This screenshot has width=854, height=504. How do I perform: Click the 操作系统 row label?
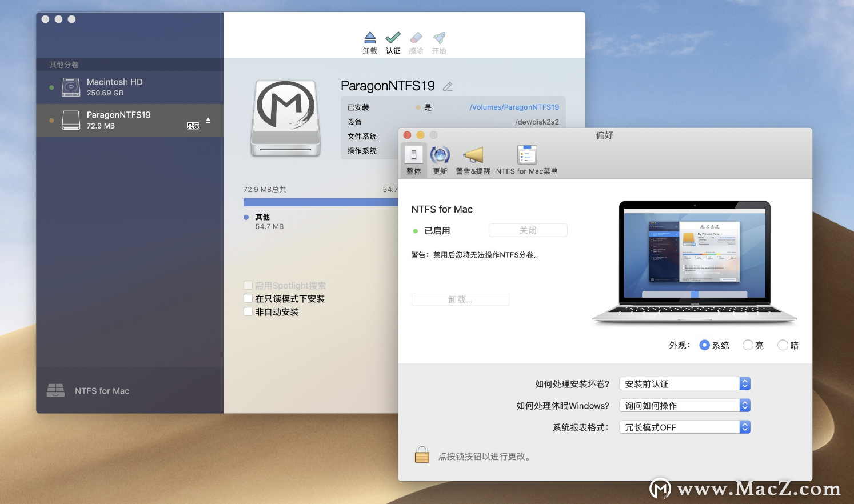(x=362, y=151)
